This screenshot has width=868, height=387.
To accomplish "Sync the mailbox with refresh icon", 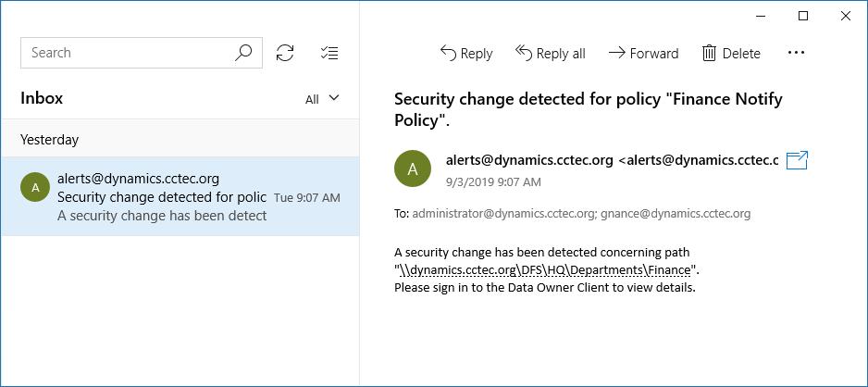I will 285,53.
